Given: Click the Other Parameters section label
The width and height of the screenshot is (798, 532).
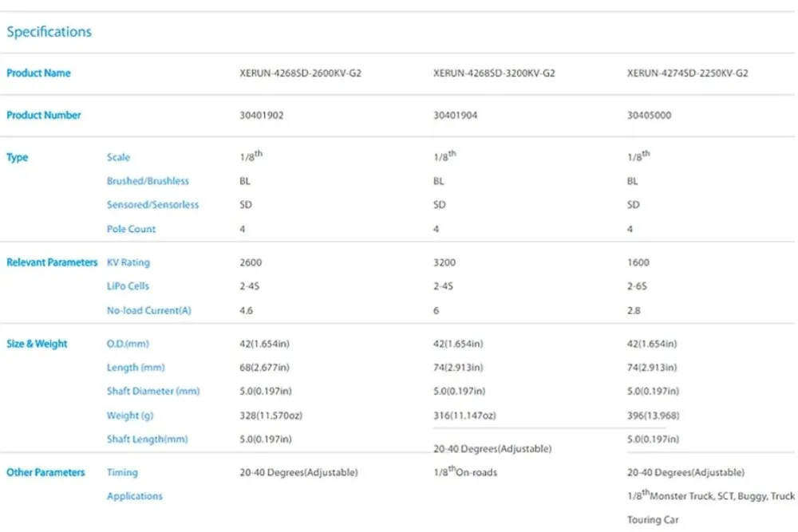Looking at the screenshot, I should 45,472.
